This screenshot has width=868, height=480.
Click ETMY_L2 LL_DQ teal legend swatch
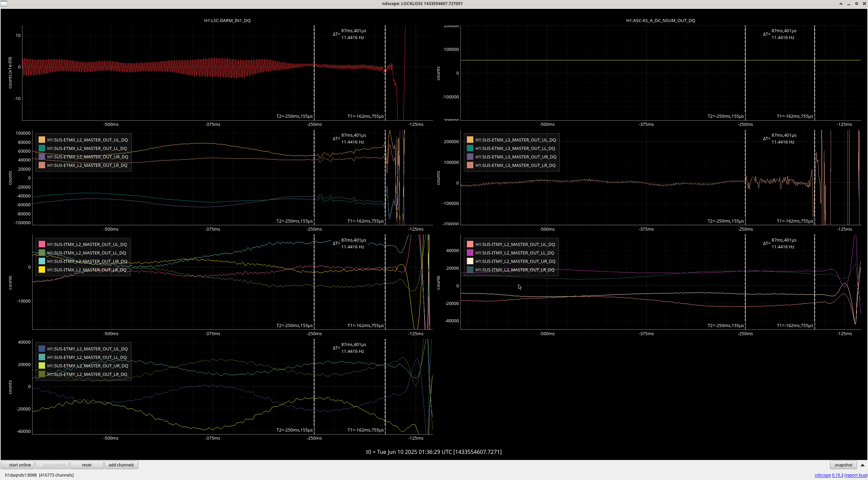coord(42,357)
